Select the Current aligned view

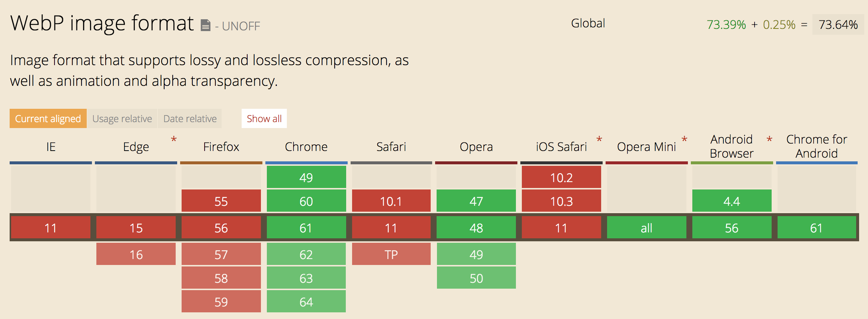coord(48,118)
